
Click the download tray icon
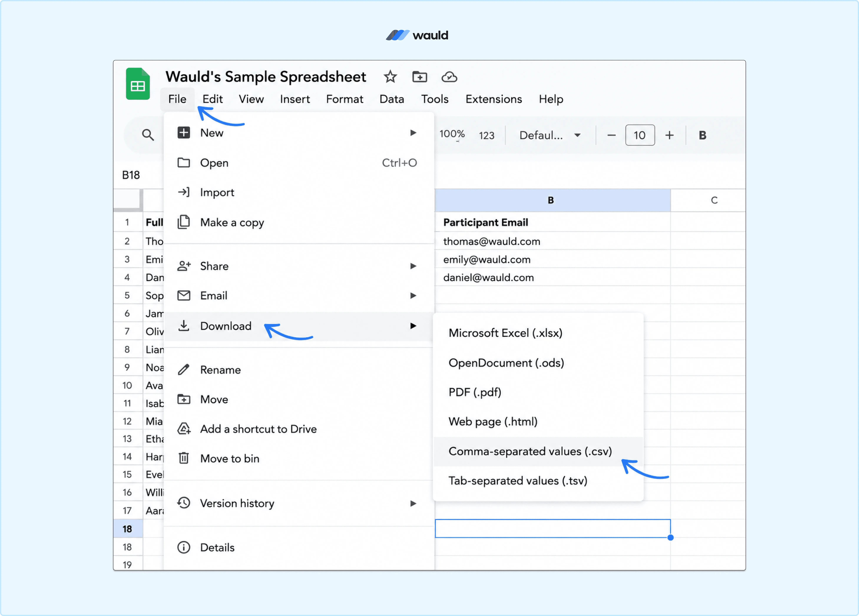(184, 326)
